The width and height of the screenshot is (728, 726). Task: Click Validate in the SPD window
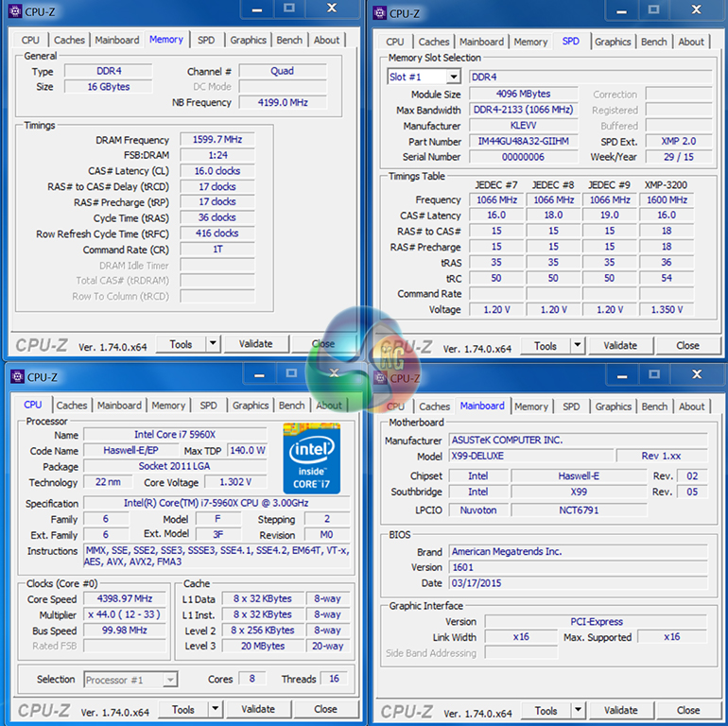[x=620, y=345]
